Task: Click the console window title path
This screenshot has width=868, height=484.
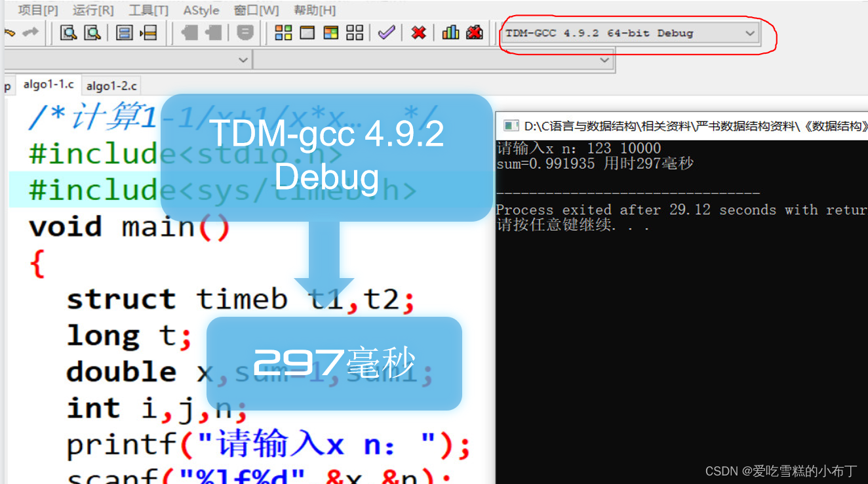Action: pyautogui.click(x=696, y=126)
